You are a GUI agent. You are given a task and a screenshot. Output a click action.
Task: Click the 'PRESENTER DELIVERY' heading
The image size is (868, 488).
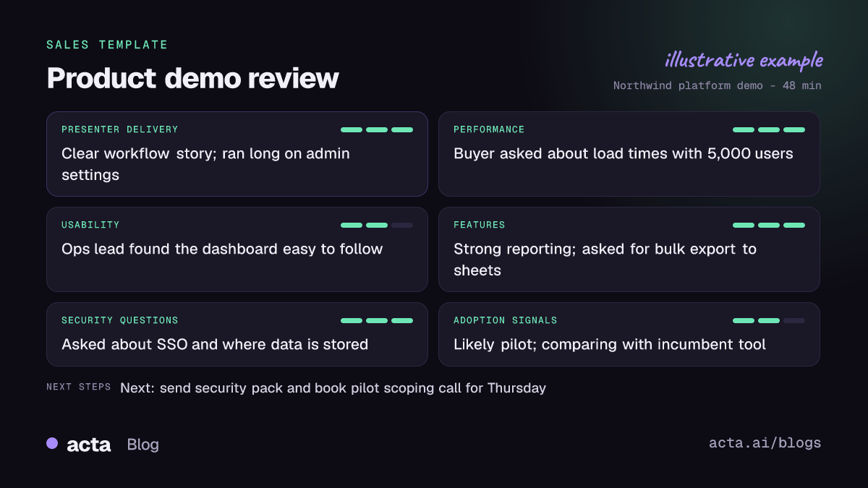point(120,129)
